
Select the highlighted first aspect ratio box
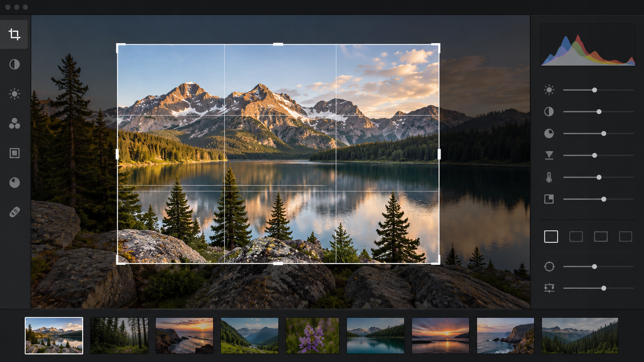(x=551, y=237)
